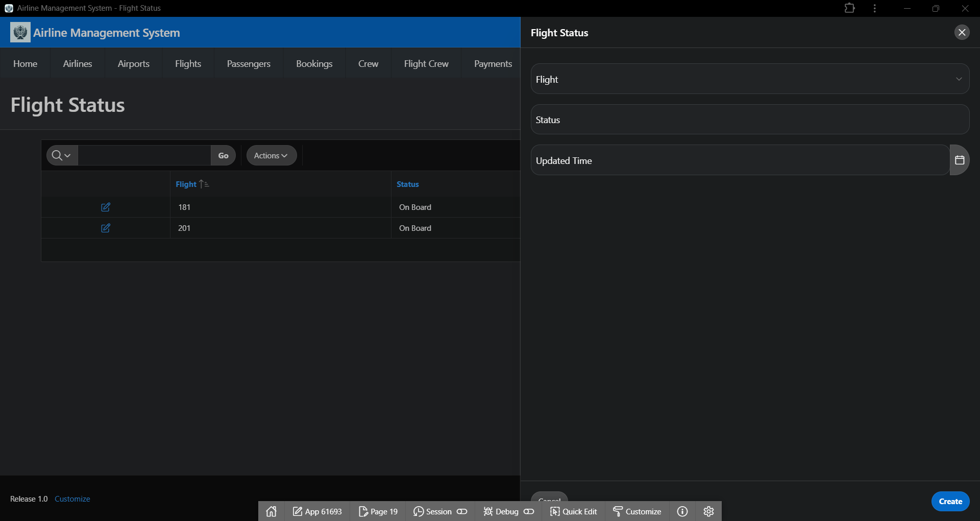Image resolution: width=980 pixels, height=521 pixels.
Task: Open developer toolbar settings gear
Action: (x=708, y=511)
